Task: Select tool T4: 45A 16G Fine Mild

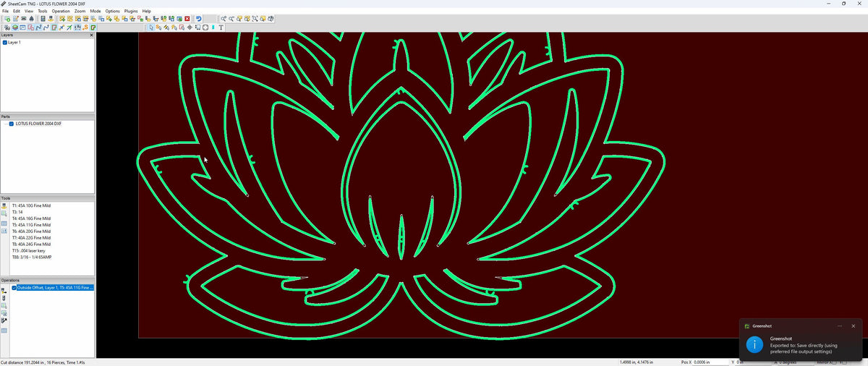Action: coord(31,218)
